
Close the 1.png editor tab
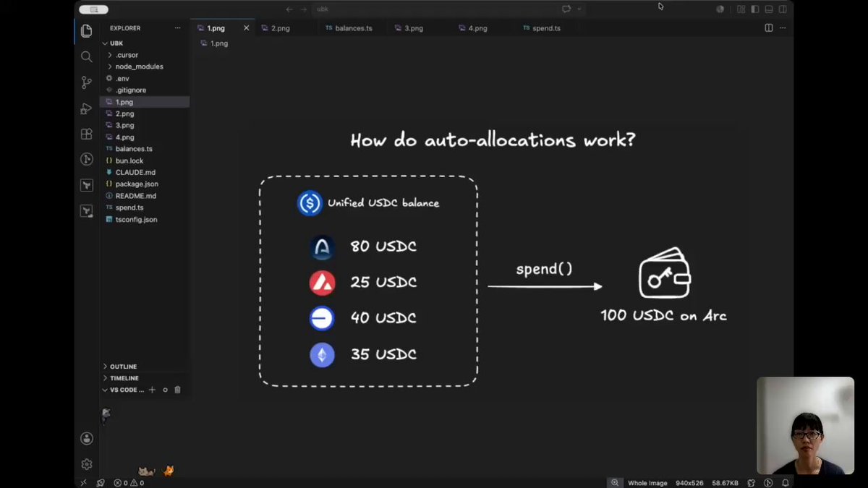pyautogui.click(x=246, y=28)
